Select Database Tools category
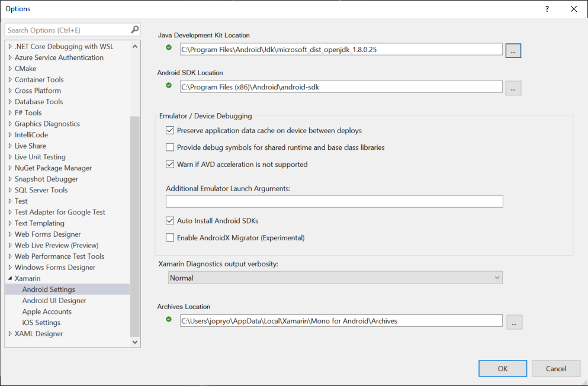 click(38, 102)
